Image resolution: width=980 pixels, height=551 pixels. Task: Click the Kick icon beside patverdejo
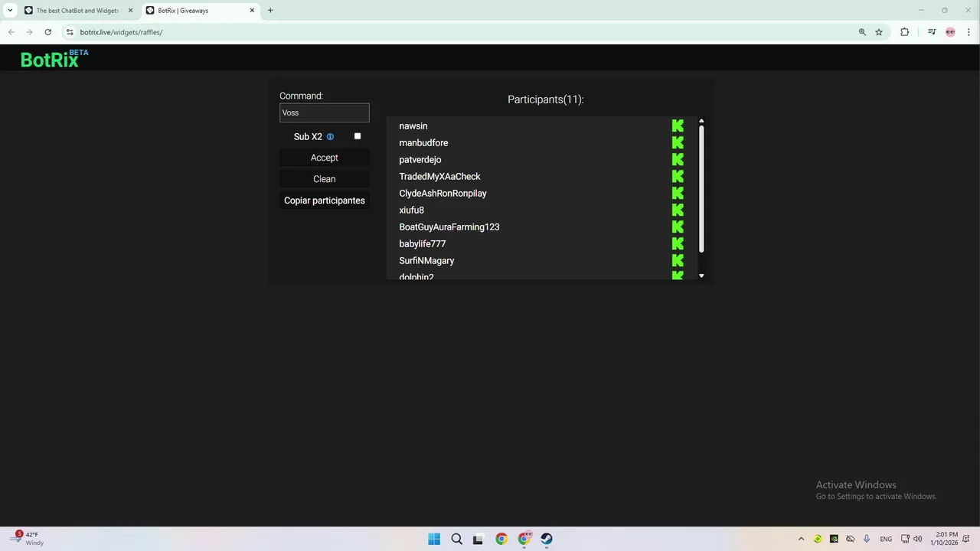pos(678,159)
